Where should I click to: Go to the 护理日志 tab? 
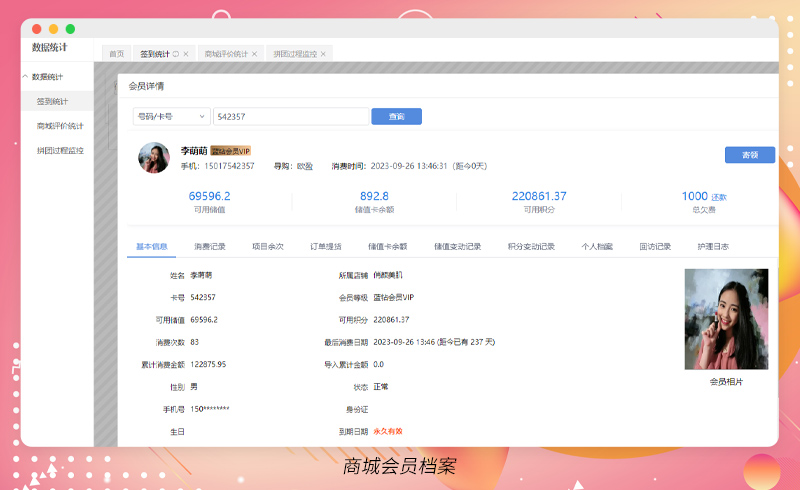pyautogui.click(x=713, y=246)
